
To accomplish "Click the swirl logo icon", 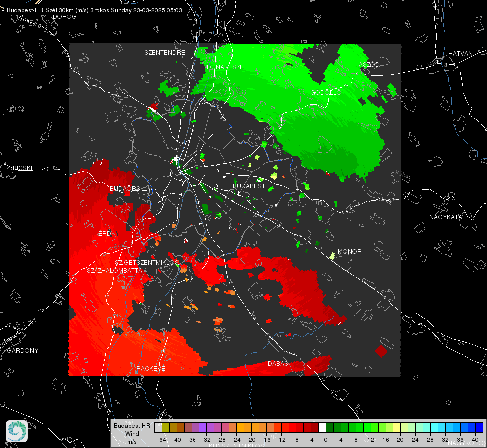I will 17,431.
